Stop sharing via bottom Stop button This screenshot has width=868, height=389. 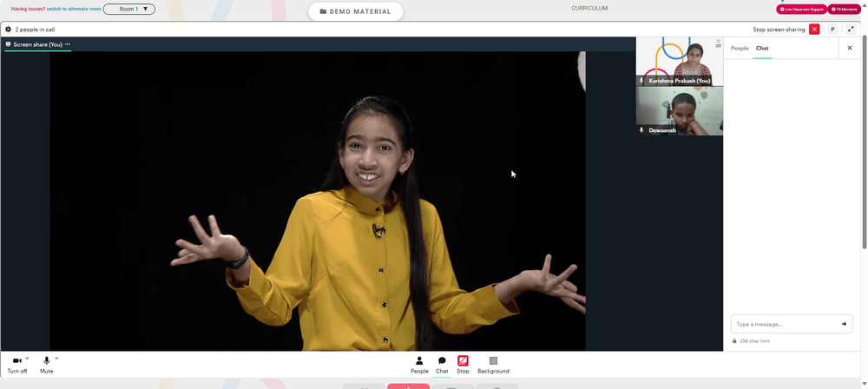[463, 365]
